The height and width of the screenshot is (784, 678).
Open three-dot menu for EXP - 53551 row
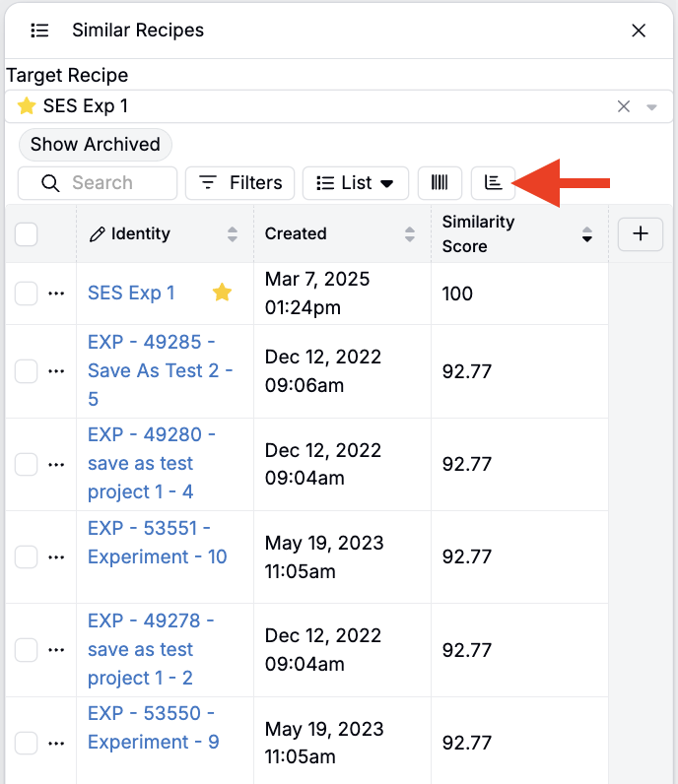(x=56, y=557)
